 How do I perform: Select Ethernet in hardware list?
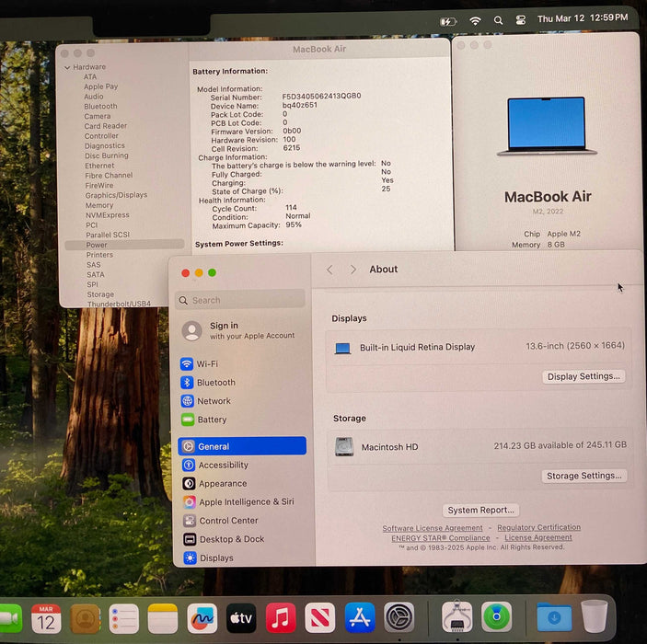click(99, 166)
